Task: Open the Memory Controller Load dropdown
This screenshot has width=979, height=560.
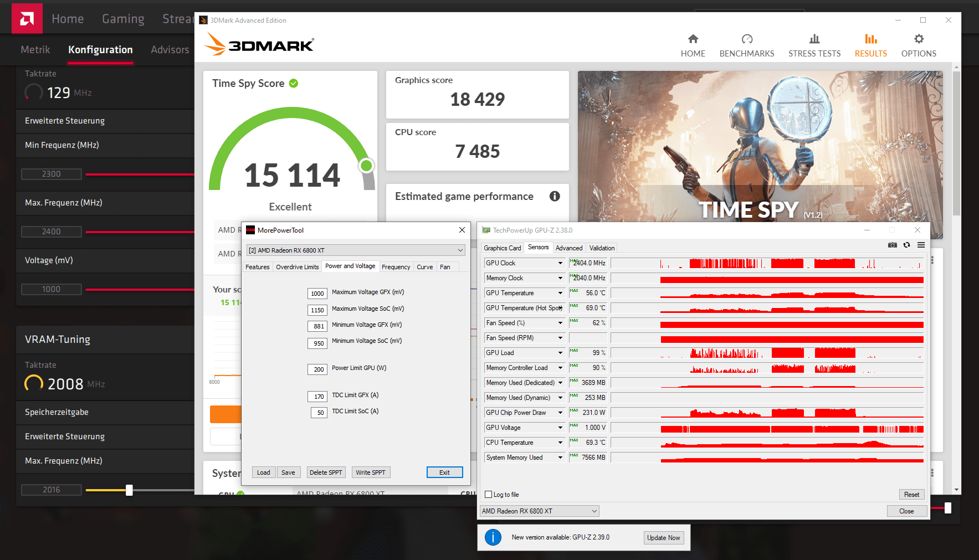Action: coord(560,368)
